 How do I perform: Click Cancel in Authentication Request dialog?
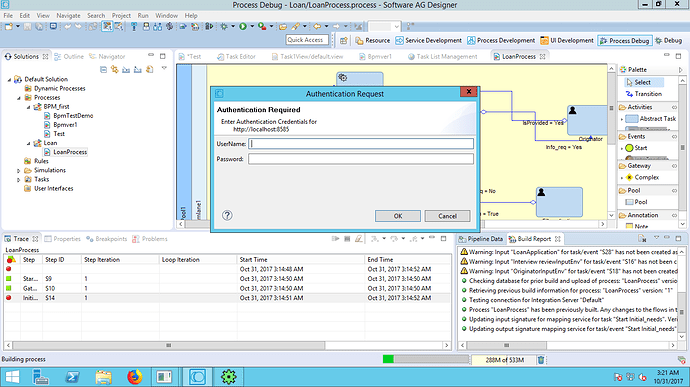pos(447,216)
